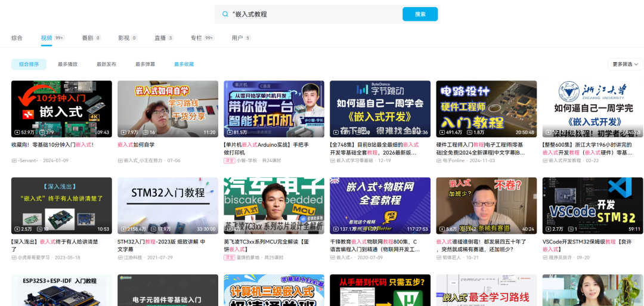Screen dimensions: 644x306
Task: Switch to the 番剧 tab
Action: (91, 38)
